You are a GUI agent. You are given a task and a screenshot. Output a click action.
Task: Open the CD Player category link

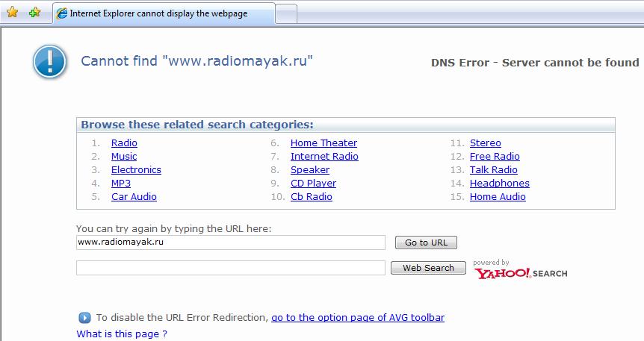(313, 184)
